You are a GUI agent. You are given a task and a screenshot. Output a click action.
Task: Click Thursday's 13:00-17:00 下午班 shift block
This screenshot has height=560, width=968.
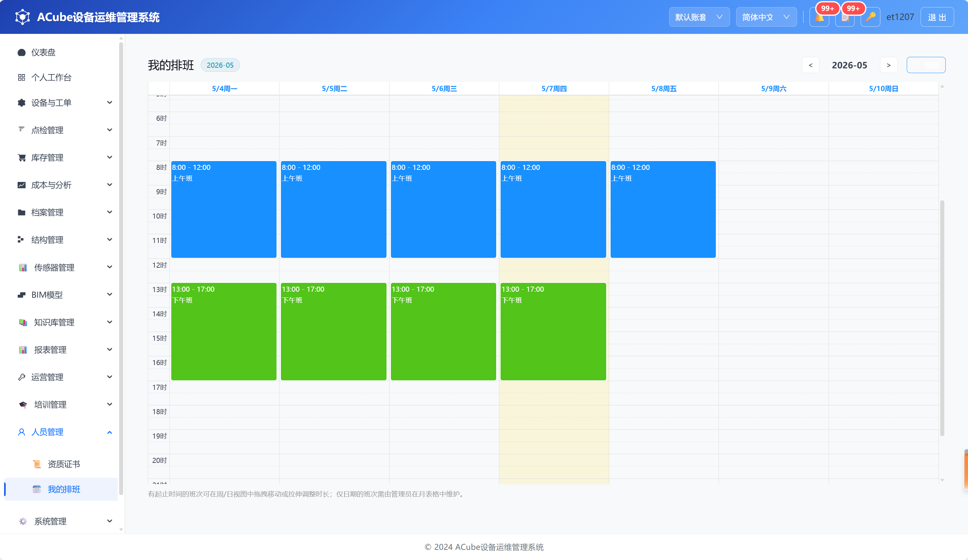[x=553, y=332]
